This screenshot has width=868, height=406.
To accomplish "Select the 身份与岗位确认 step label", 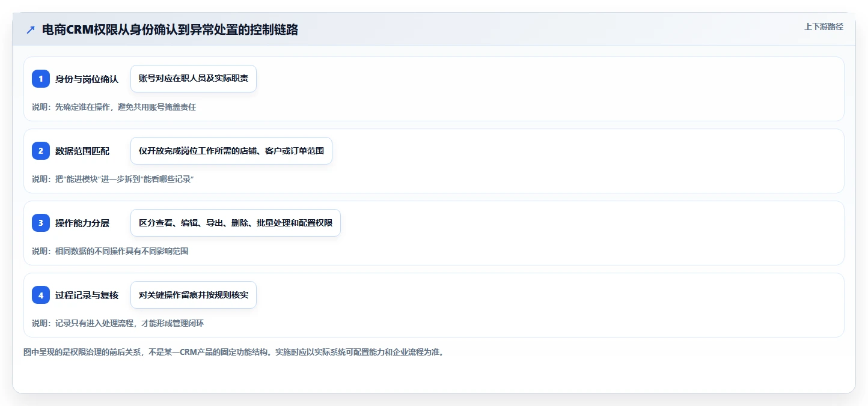I will [87, 79].
